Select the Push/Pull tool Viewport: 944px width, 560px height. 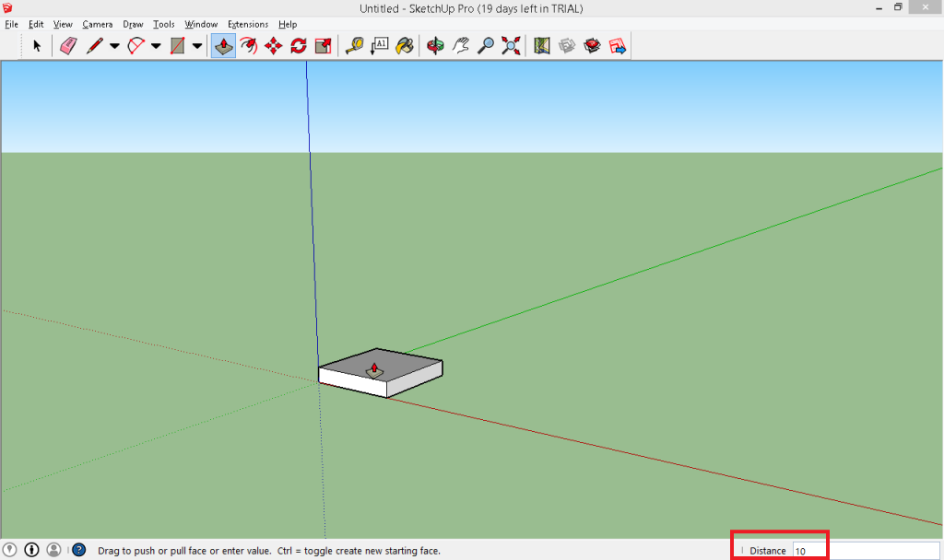pos(222,44)
